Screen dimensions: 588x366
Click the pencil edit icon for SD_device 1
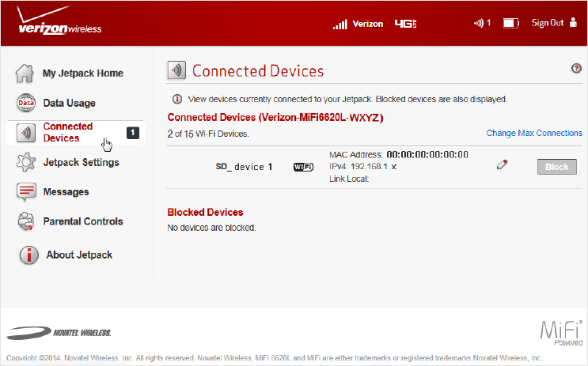point(501,165)
